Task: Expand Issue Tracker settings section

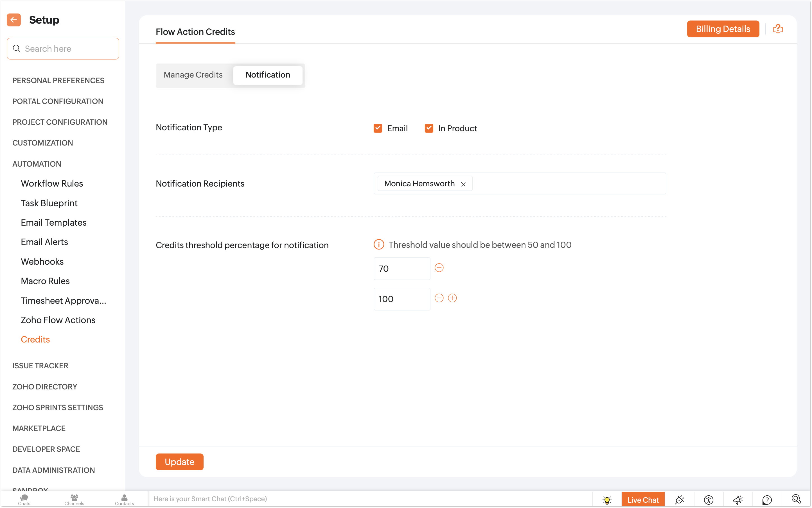Action: click(x=40, y=366)
